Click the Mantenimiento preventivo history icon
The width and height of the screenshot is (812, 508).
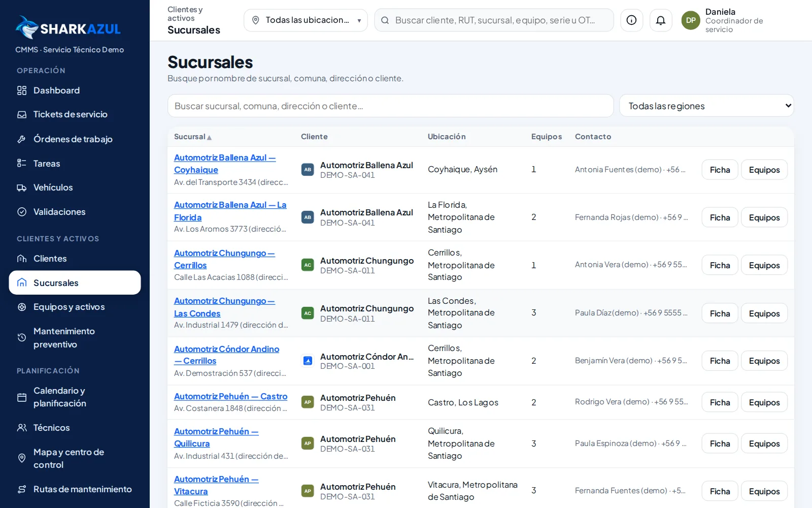22,337
